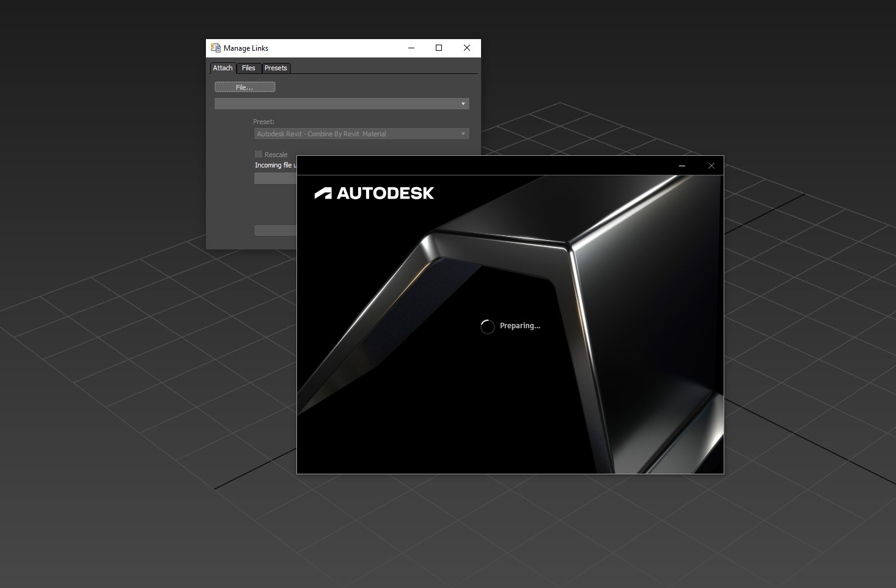This screenshot has height=588, width=896.
Task: Open the Preset dropdown showing Autodesk Revit
Action: [x=361, y=134]
